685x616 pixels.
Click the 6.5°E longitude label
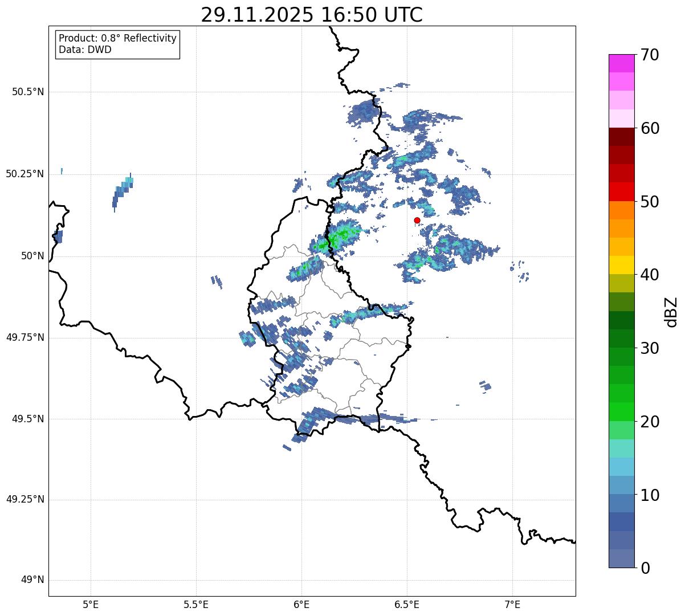407,605
